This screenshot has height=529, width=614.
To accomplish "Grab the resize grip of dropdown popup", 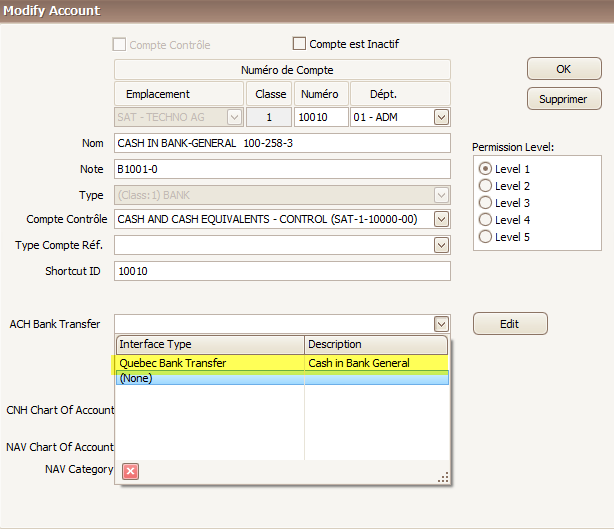I will (x=443, y=477).
